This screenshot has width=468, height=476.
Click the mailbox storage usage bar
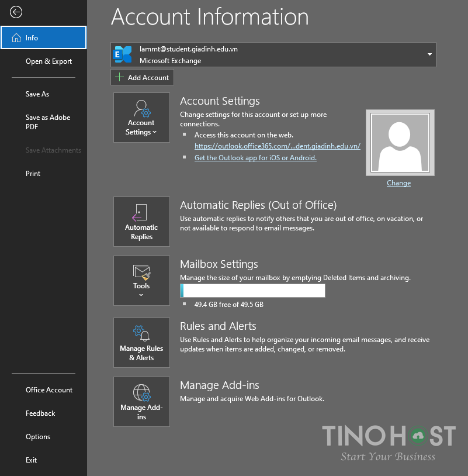(252, 291)
